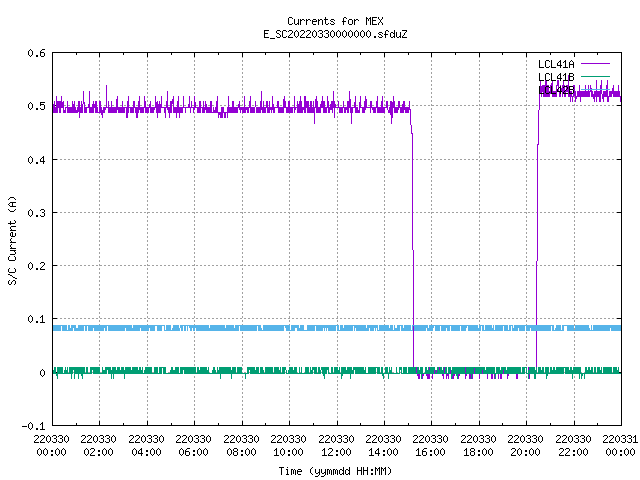Click the x-axis tick label 14:00

click(x=383, y=452)
